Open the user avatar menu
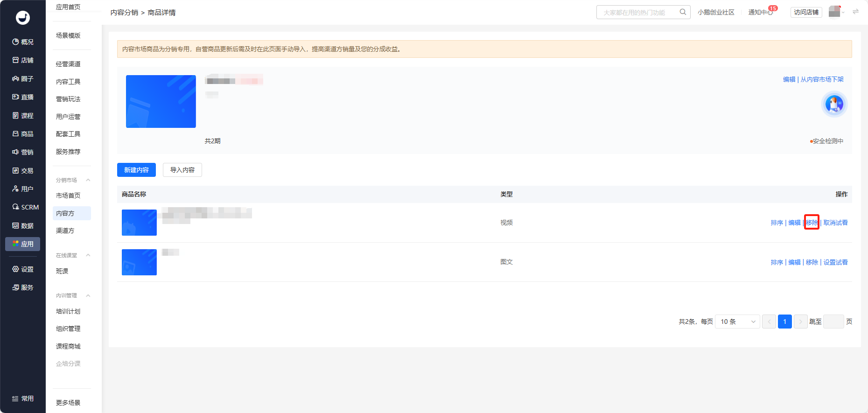Viewport: 868px width, 413px height. (x=834, y=11)
